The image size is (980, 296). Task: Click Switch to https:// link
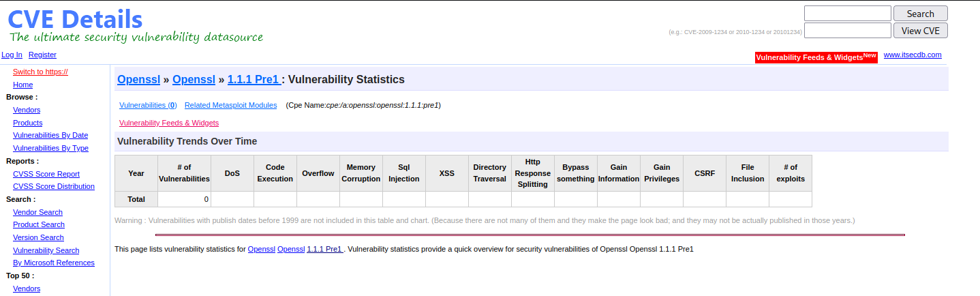tap(40, 72)
